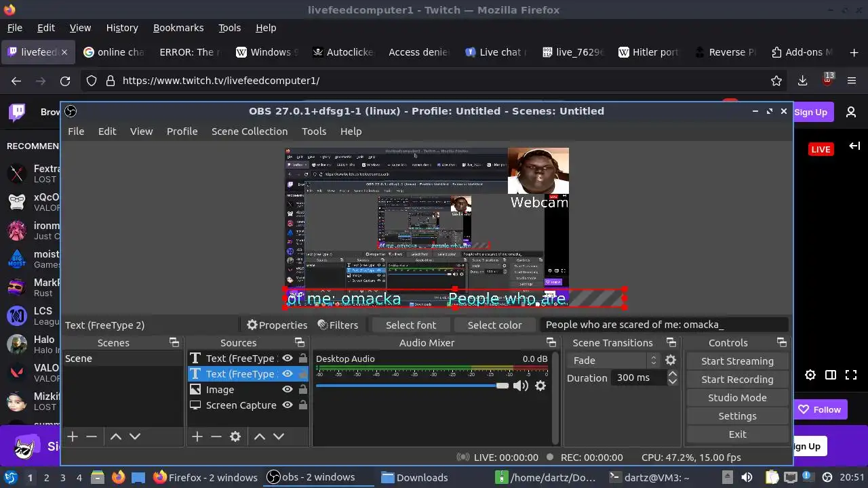Screen dimensions: 868x488
Task: Toggle visibility of the Screen Capture source
Action: point(288,405)
